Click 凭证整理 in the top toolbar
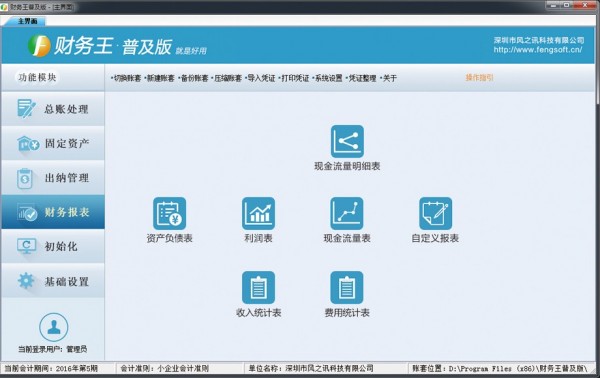Viewport: 600px width, 378px height. (361, 78)
